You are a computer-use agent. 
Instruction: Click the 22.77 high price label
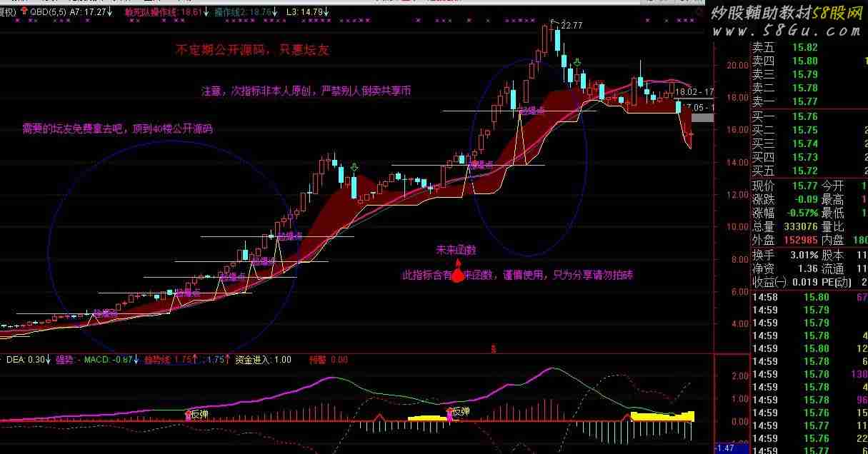pyautogui.click(x=572, y=26)
